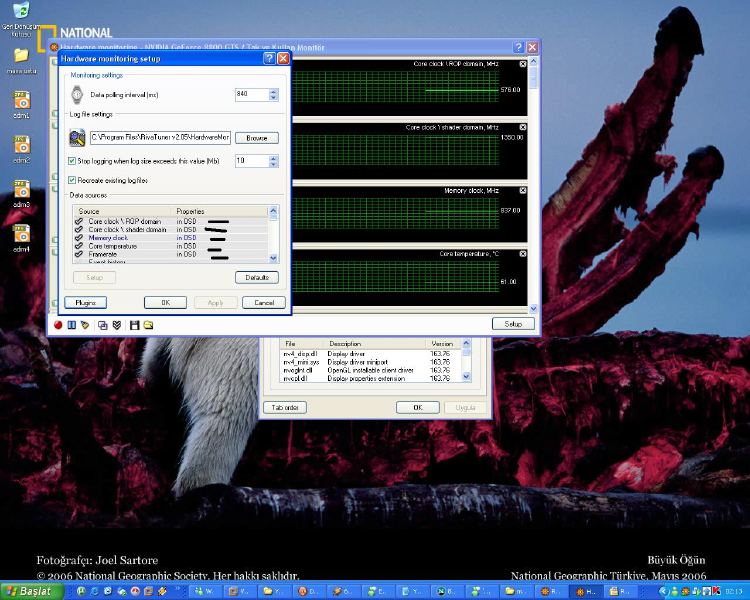This screenshot has width=750, height=600.
Task: Open the Başlat start menu
Action: click(32, 591)
